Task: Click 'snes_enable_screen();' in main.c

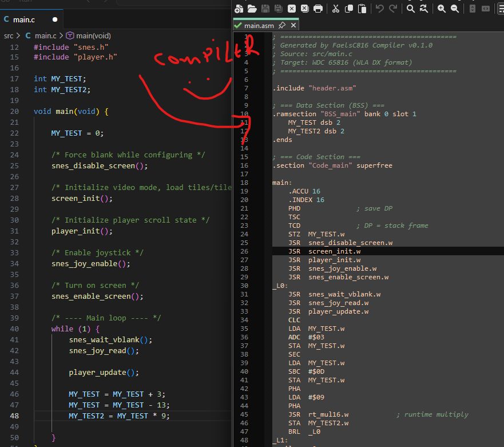Action: click(x=97, y=296)
